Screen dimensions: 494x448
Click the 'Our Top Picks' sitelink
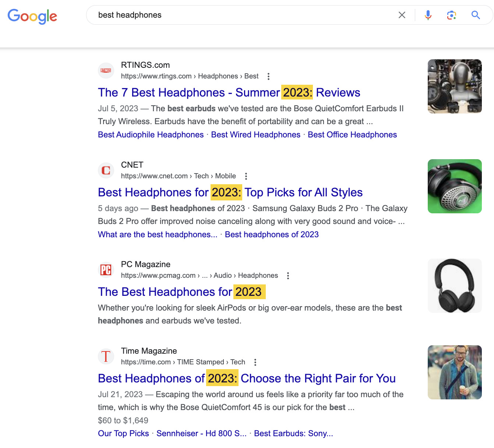123,433
